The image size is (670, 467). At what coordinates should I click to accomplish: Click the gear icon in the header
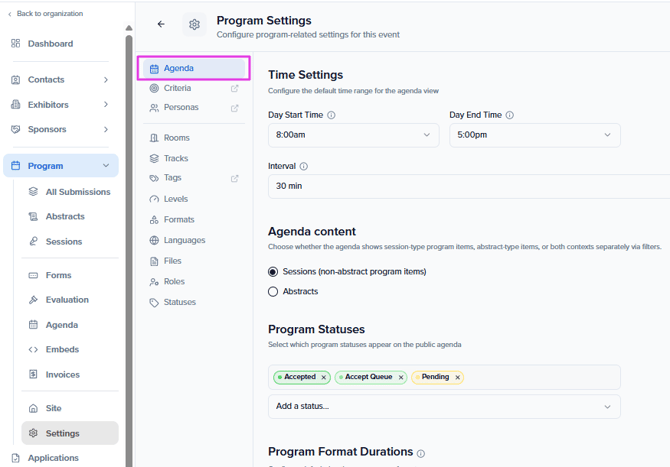coord(194,24)
